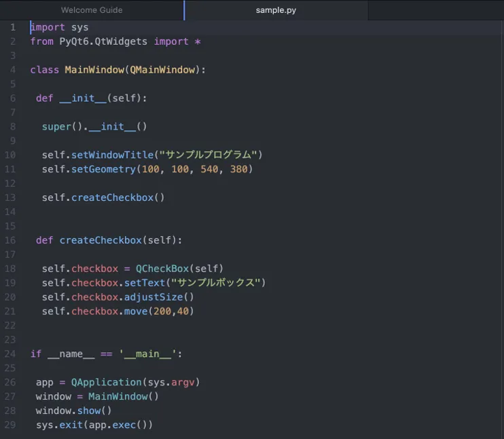Click 'QMainWindow' base class name
Viewport: 504px width, 439px height.
pos(162,70)
